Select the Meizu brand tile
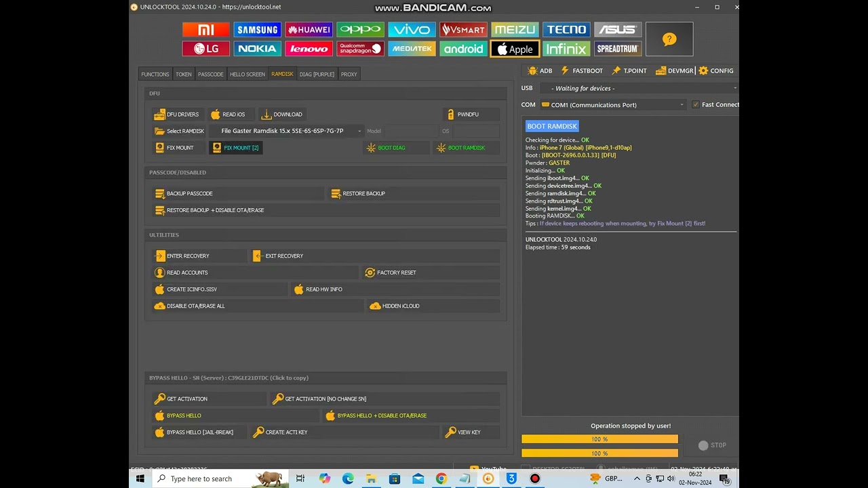Image resolution: width=868 pixels, height=488 pixels. (515, 30)
